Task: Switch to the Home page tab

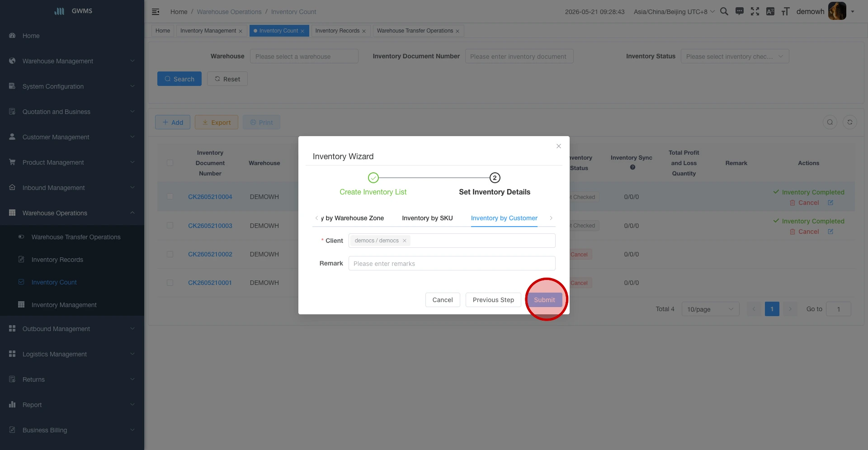Action: pyautogui.click(x=163, y=31)
